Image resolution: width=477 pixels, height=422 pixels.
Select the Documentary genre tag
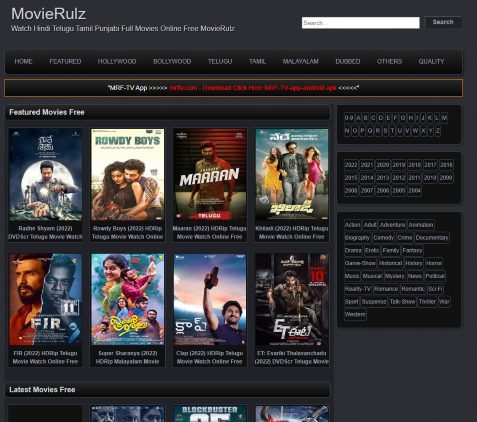(432, 238)
